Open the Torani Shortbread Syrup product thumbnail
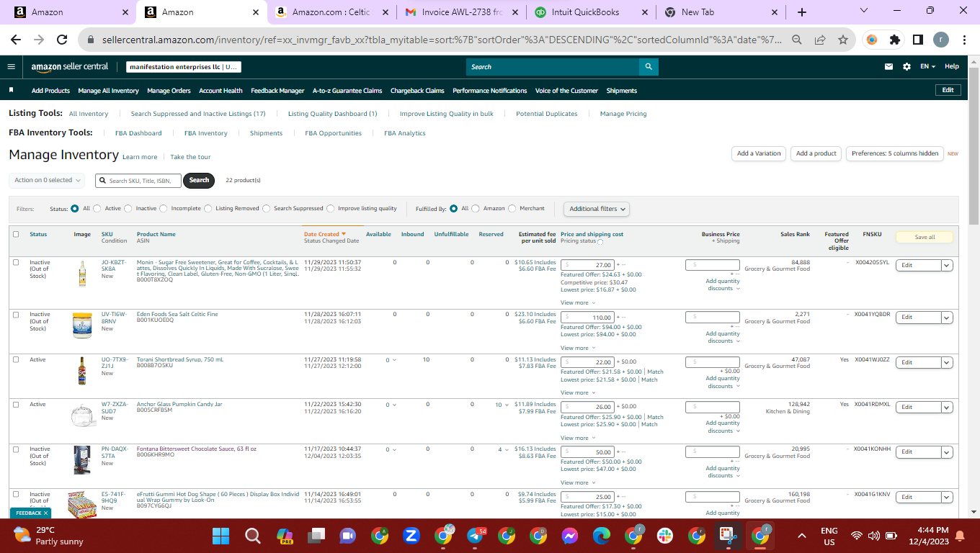 click(x=82, y=371)
